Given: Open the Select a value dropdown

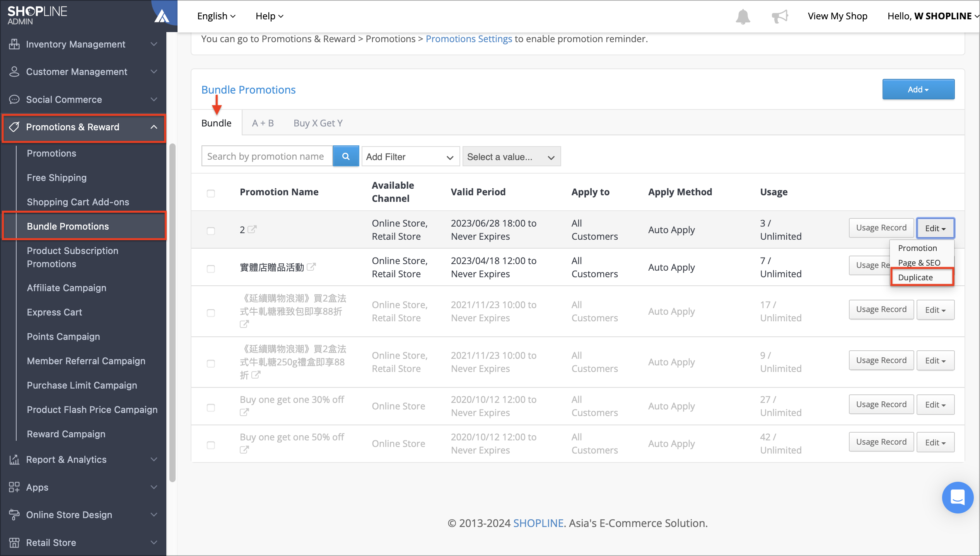Looking at the screenshot, I should click(x=511, y=156).
